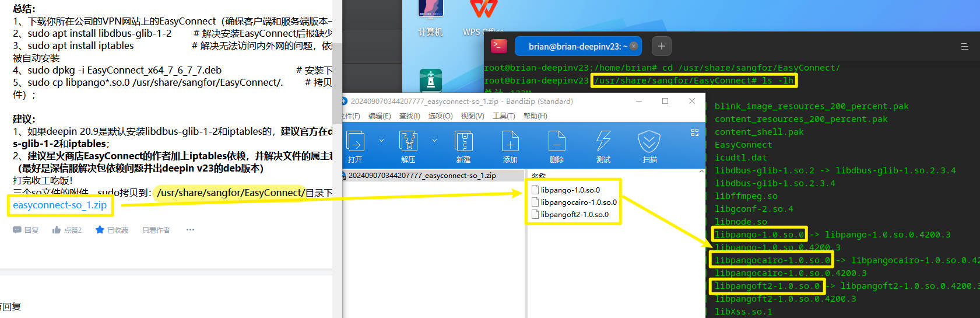The height and width of the screenshot is (318, 980).
Task: Click 'sudo dpkg -i EasyConnect_x64_7_6_7_7.deb' line
Action: click(x=125, y=70)
